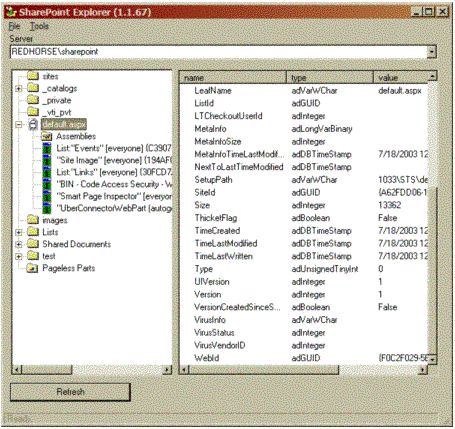Click the default.aspx page icon
The image size is (455, 429).
coord(33,124)
